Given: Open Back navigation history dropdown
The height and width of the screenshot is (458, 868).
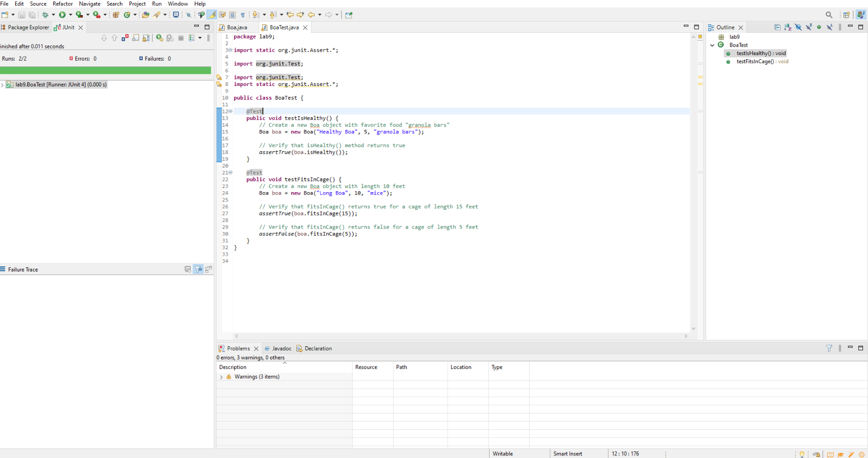Looking at the screenshot, I should 320,15.
